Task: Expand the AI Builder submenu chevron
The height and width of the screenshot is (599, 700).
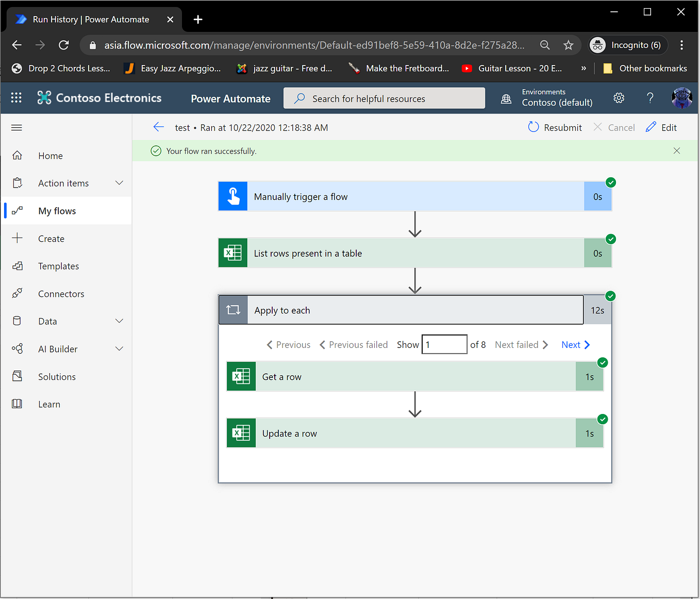Action: point(120,349)
